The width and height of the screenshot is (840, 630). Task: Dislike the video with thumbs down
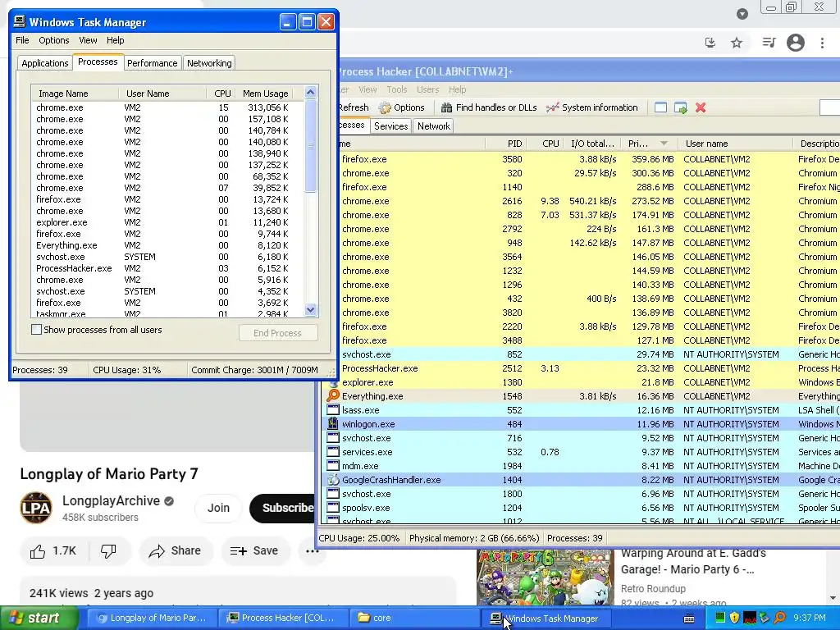pyautogui.click(x=109, y=550)
